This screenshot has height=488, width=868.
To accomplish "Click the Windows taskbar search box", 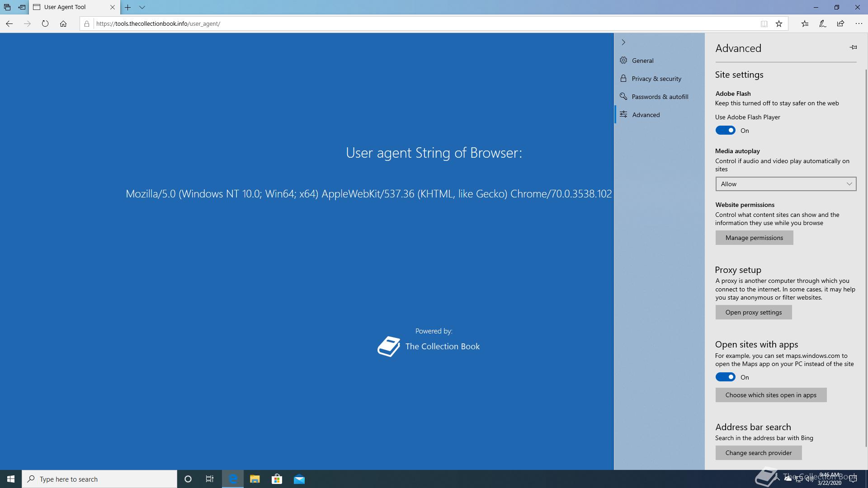I will tap(99, 479).
